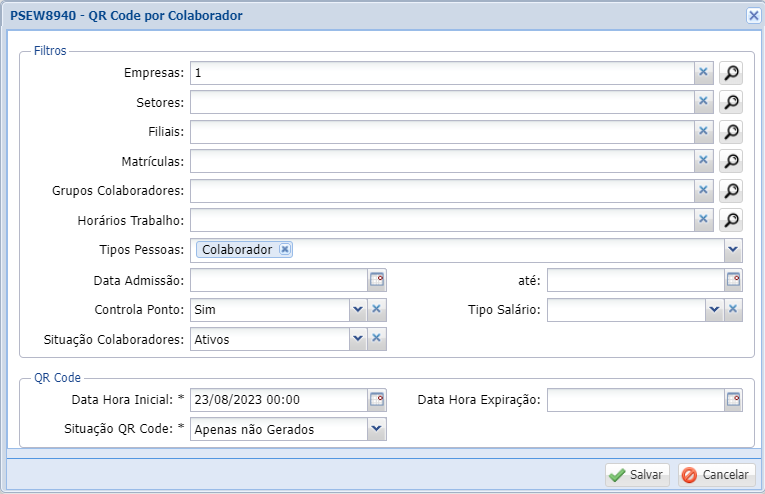Open calendar for Data Hora Expiração
Image resolution: width=765 pixels, height=494 pixels.
733,400
